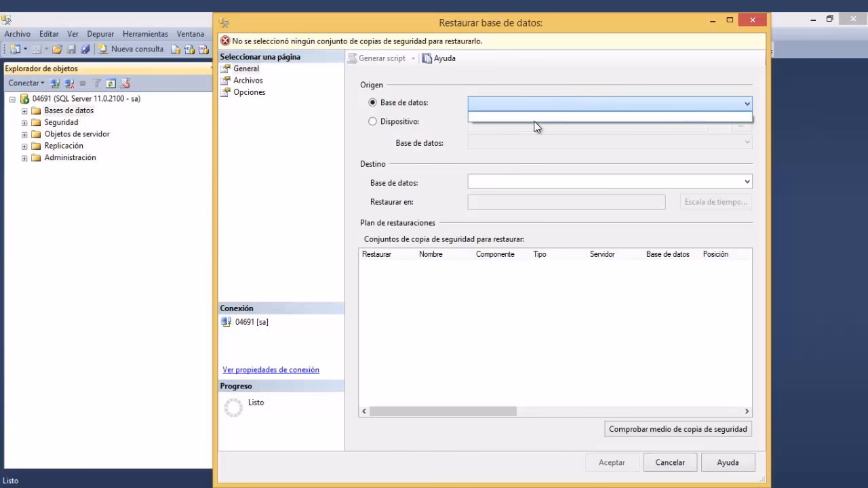
Task: Click the 04691 [sa] connection icon
Action: click(x=226, y=322)
